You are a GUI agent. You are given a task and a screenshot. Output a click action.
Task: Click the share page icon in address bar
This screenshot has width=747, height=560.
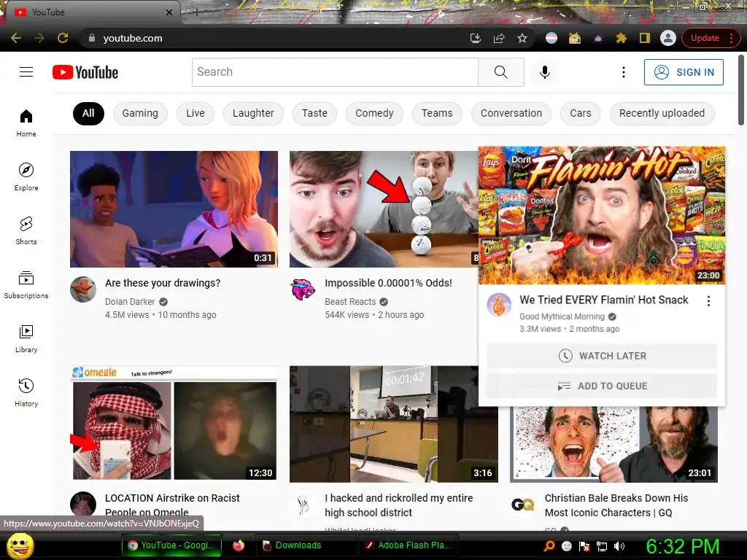499,38
